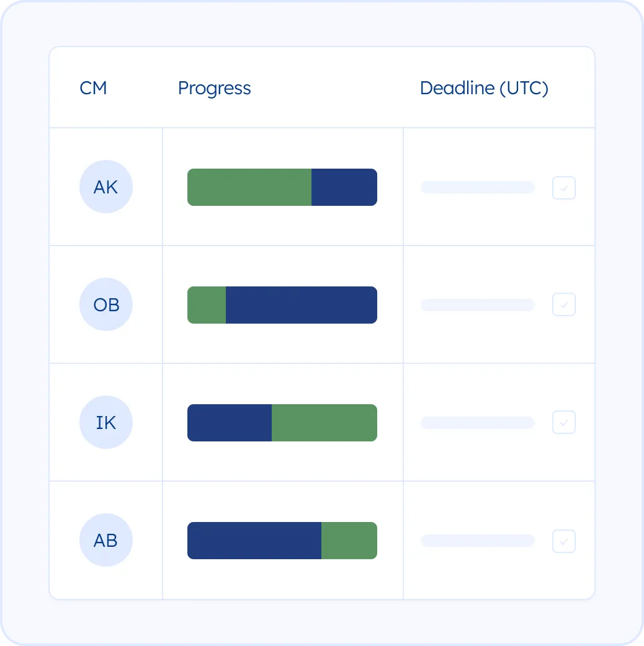Click the CM column header
Screen dimensions: 644x646
(93, 88)
